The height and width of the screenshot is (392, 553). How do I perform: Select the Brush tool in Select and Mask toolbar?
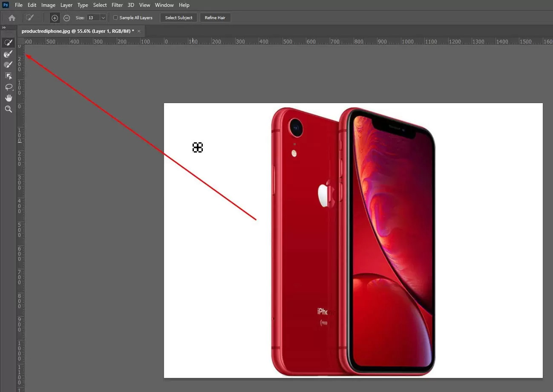tap(8, 65)
